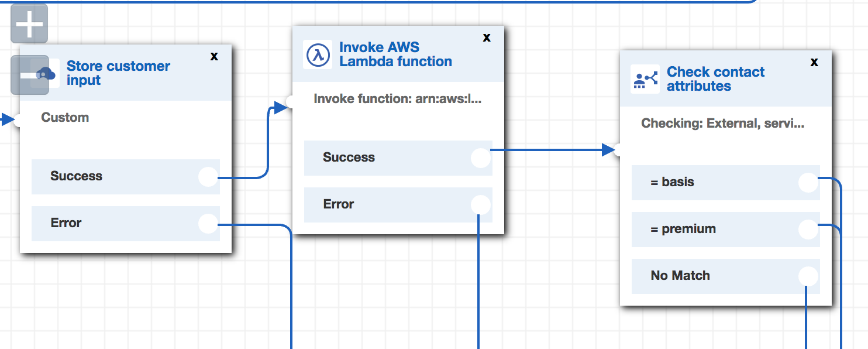Select the '= premium' branch row
868x349 pixels.
click(x=725, y=230)
